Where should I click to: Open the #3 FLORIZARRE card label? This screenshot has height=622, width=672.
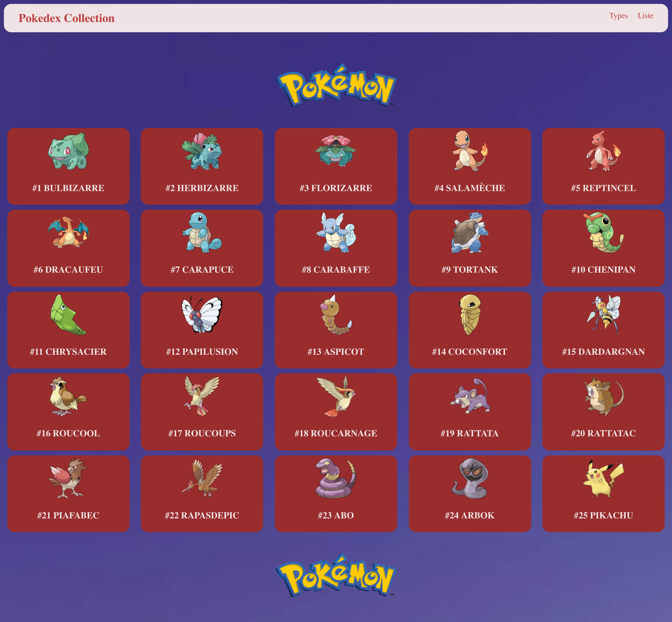click(336, 188)
